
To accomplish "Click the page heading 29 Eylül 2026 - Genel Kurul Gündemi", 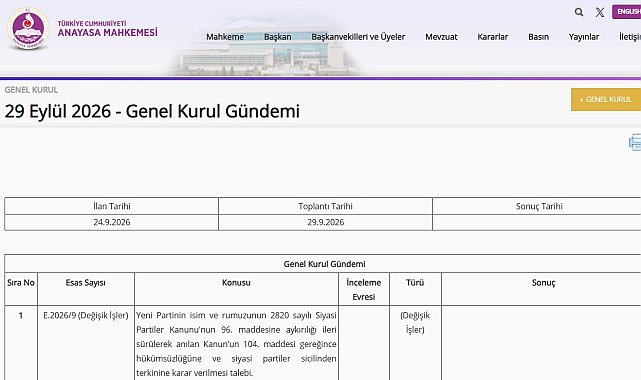I will pos(152,111).
